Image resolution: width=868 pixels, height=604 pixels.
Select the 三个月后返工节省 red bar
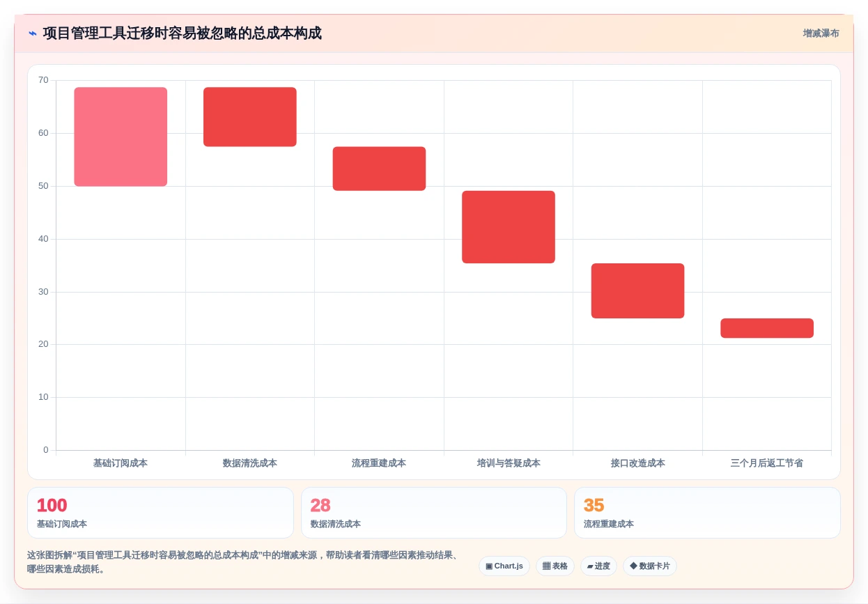click(767, 328)
